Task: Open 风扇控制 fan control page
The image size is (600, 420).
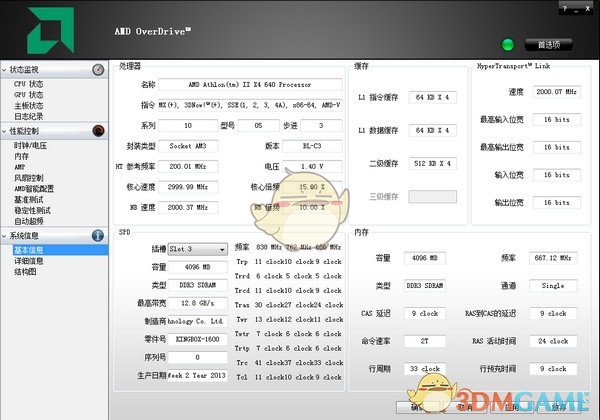Action: 29,178
